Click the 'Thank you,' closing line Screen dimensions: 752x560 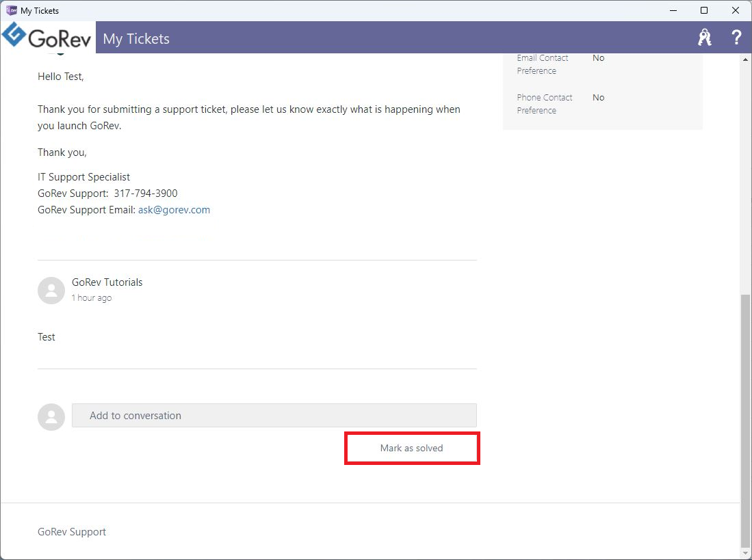[x=62, y=152]
